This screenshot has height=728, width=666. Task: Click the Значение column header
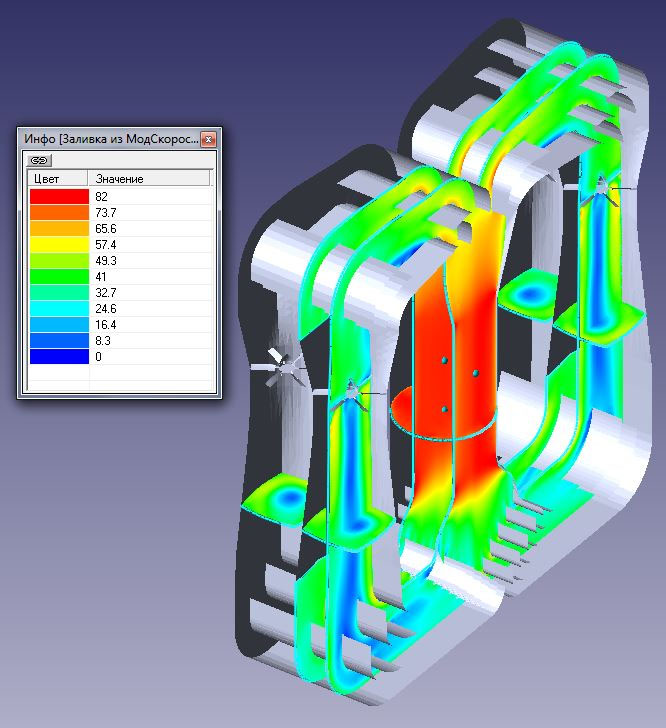(149, 179)
